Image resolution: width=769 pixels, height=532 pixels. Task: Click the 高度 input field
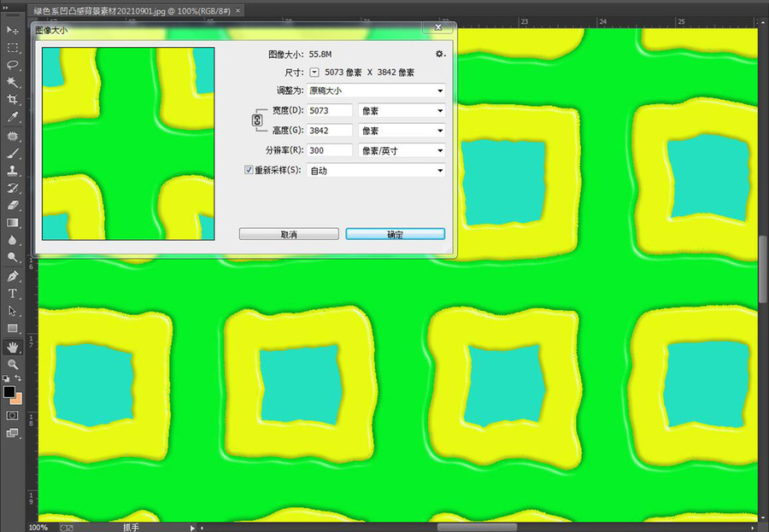tap(330, 131)
